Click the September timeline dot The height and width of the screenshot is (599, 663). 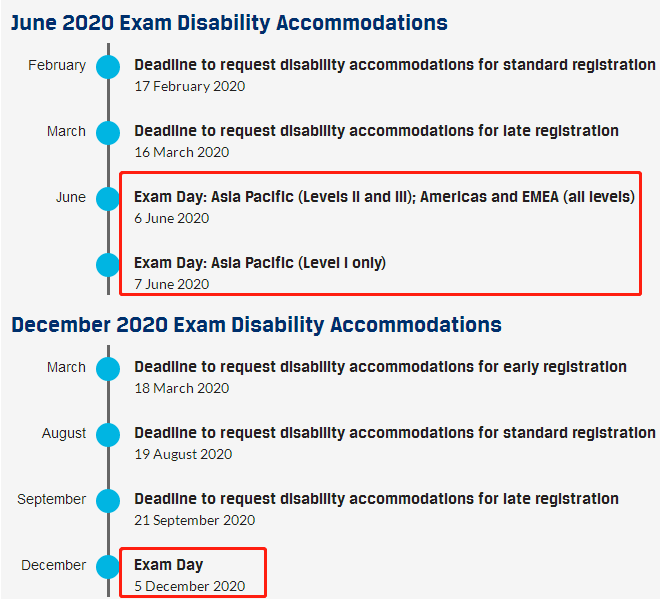click(x=108, y=501)
